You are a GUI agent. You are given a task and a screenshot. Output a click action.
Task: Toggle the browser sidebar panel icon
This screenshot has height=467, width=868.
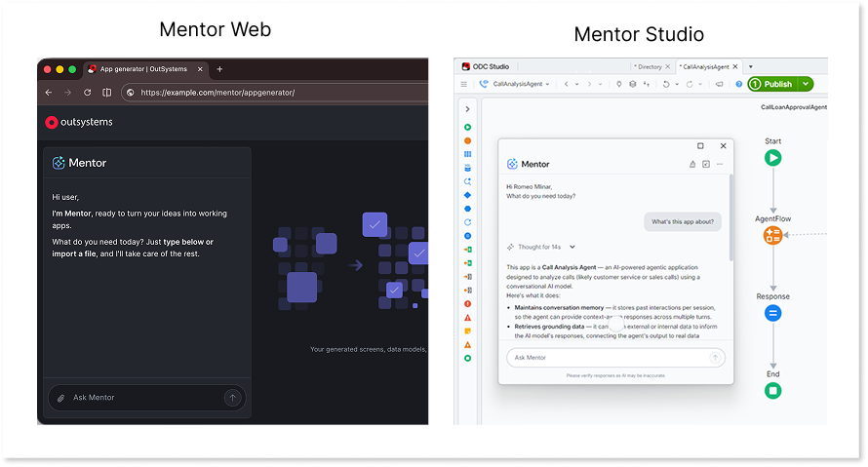click(x=107, y=93)
